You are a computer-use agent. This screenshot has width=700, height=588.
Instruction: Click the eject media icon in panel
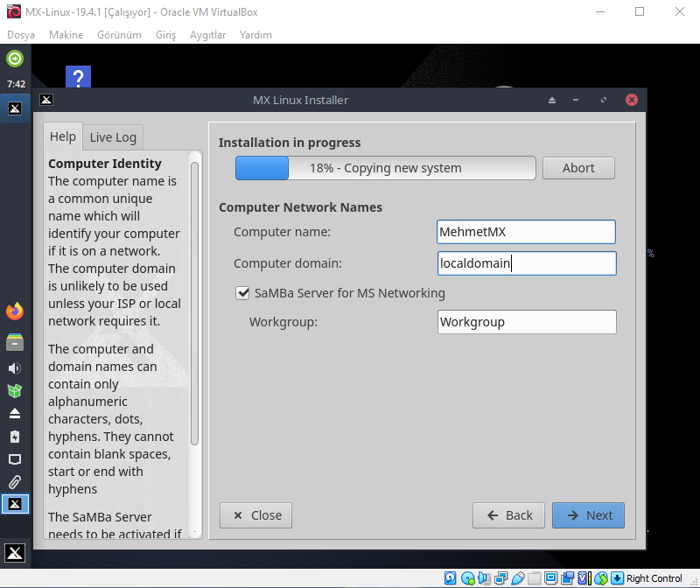tap(15, 413)
